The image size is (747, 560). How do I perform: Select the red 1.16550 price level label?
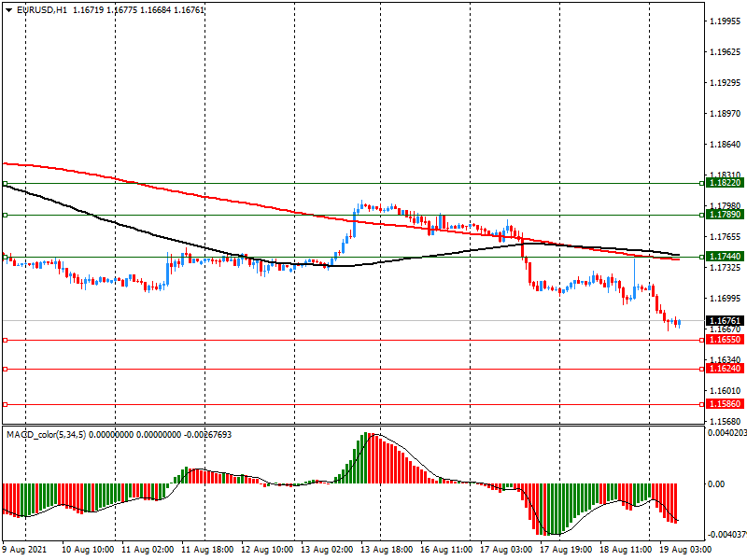725,340
